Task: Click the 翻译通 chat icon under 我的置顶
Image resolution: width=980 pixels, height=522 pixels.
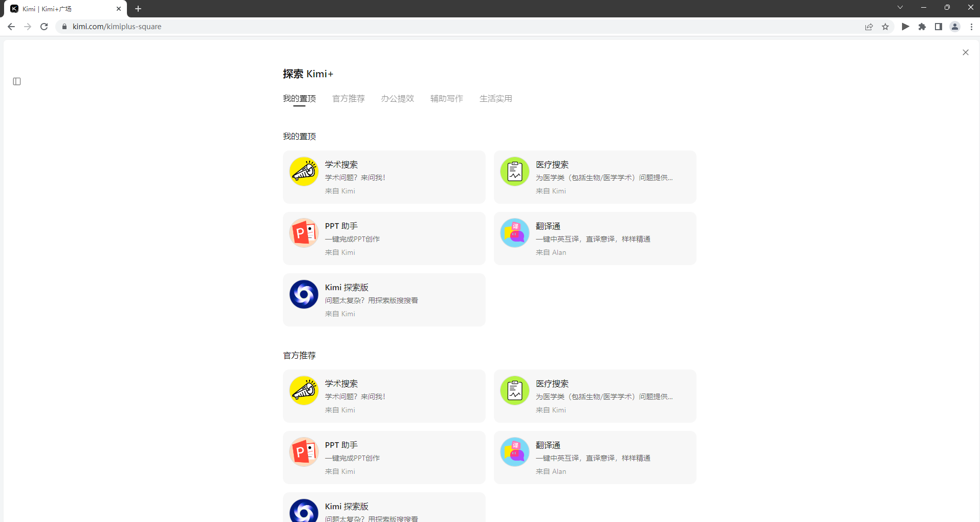Action: coord(515,233)
